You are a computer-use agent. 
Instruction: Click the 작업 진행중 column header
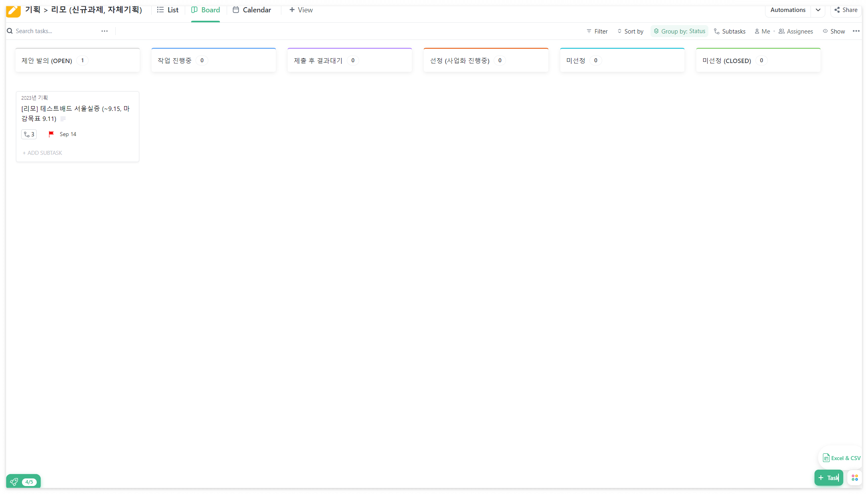pos(174,61)
